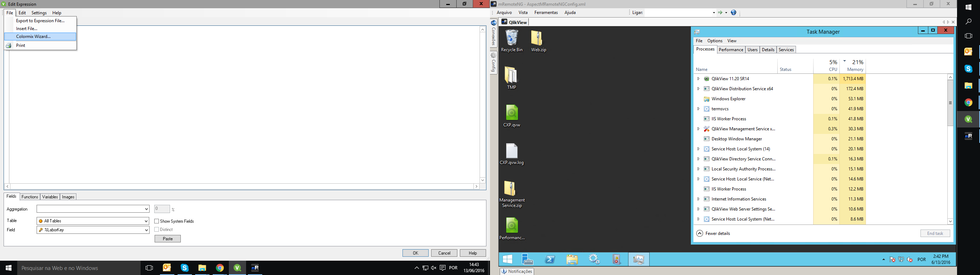980x275 pixels.
Task: Open Task Manager Performance tab
Action: (x=731, y=50)
